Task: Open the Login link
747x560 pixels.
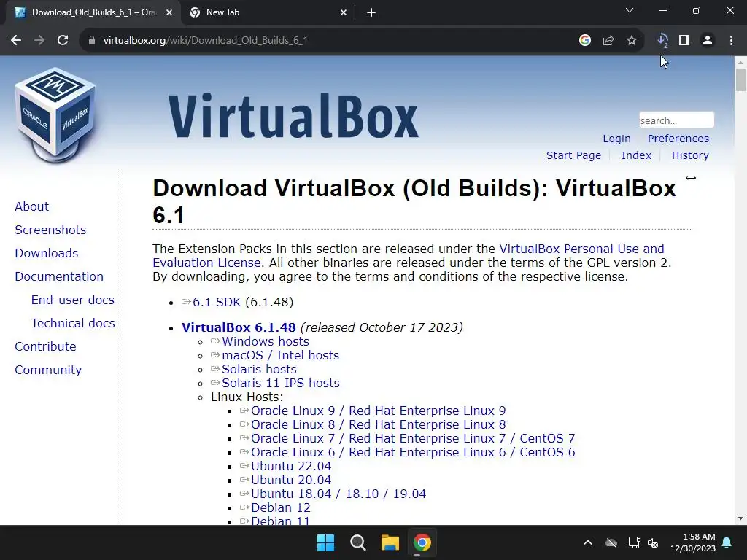Action: pos(616,139)
